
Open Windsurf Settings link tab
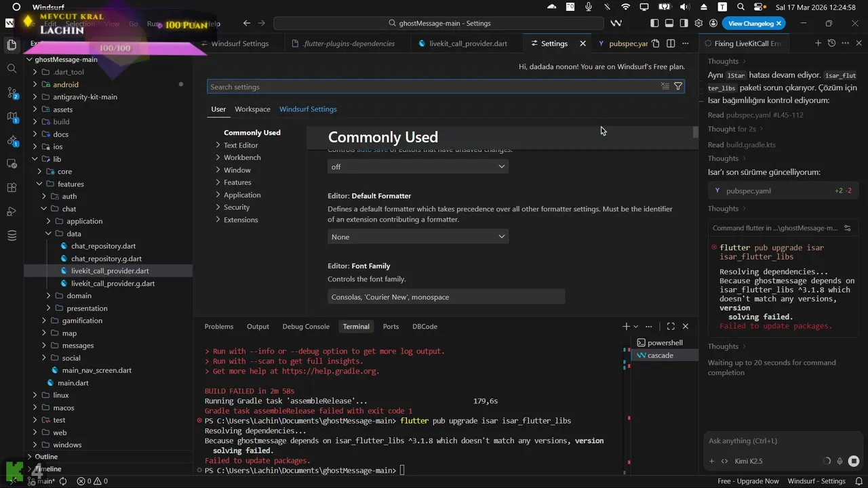click(x=308, y=109)
